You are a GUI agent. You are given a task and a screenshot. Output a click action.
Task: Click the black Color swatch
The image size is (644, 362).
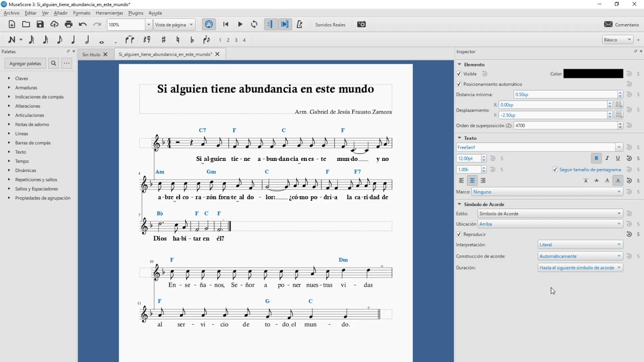point(593,74)
